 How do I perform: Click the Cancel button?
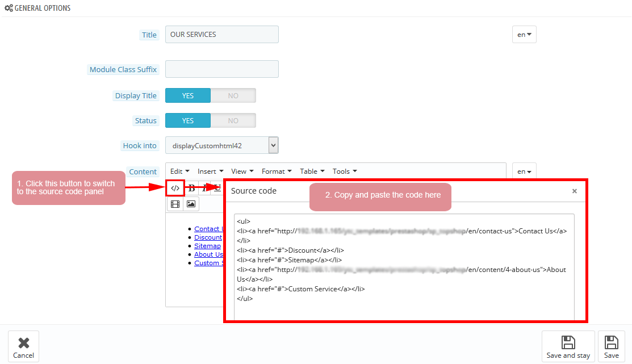coord(23,346)
